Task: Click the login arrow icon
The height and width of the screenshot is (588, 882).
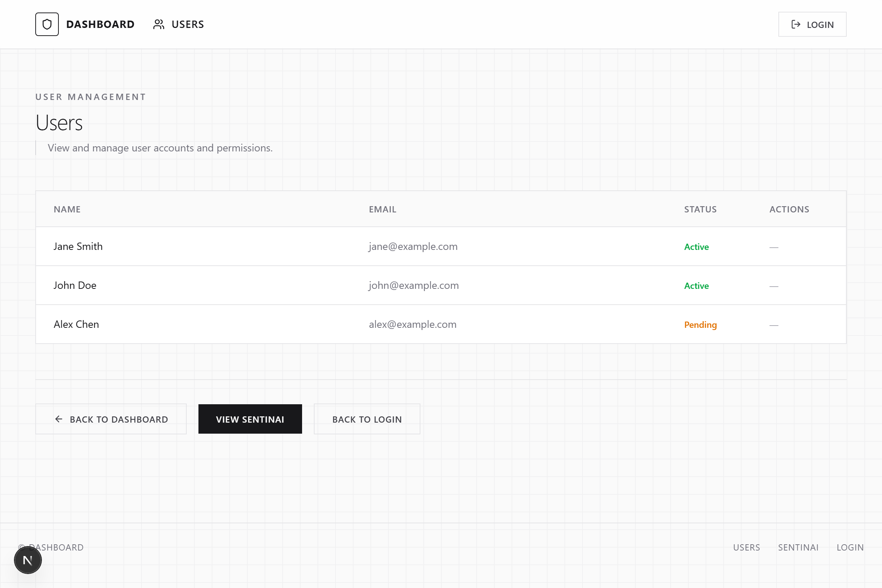Action: click(x=796, y=24)
